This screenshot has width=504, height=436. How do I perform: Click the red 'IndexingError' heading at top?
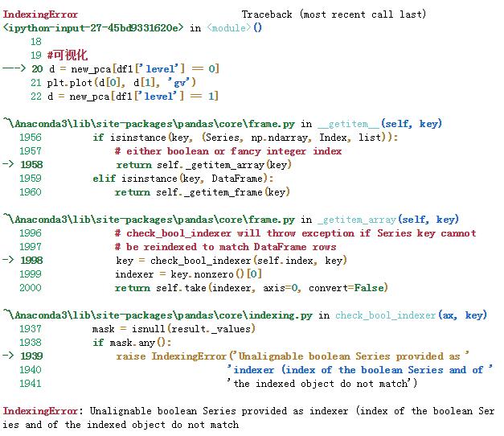[x=40, y=14]
